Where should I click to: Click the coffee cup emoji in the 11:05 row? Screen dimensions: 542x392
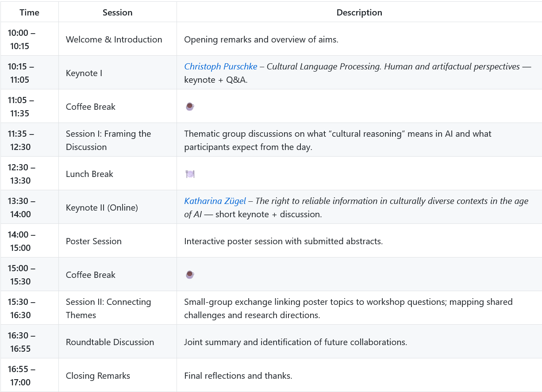pos(190,107)
